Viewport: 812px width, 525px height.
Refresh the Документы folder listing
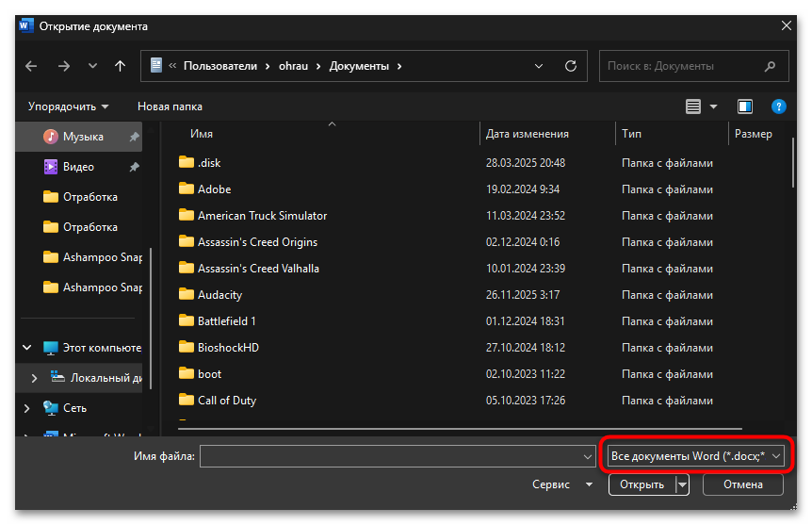pyautogui.click(x=570, y=66)
